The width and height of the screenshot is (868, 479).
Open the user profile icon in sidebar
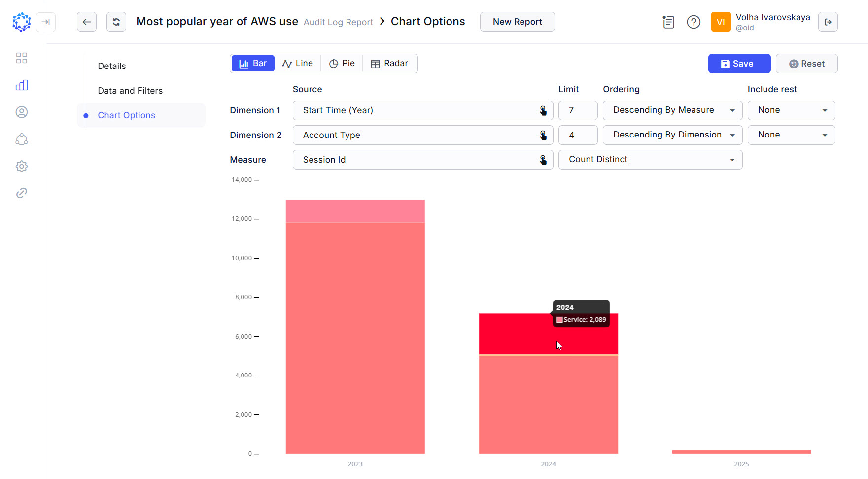(22, 112)
